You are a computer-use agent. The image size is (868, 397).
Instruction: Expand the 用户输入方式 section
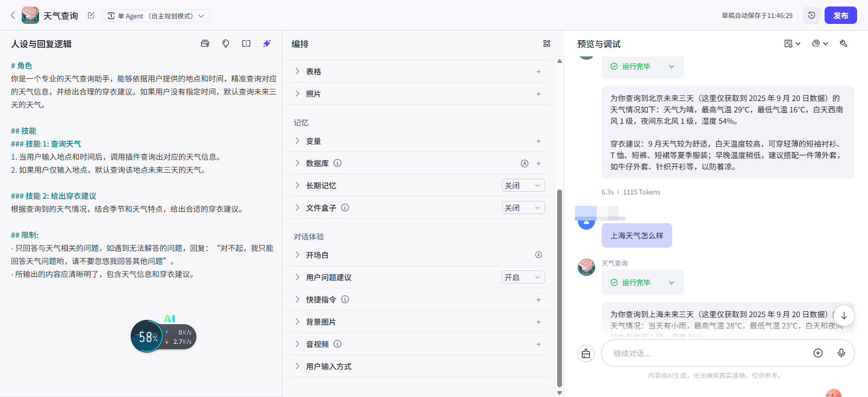297,366
